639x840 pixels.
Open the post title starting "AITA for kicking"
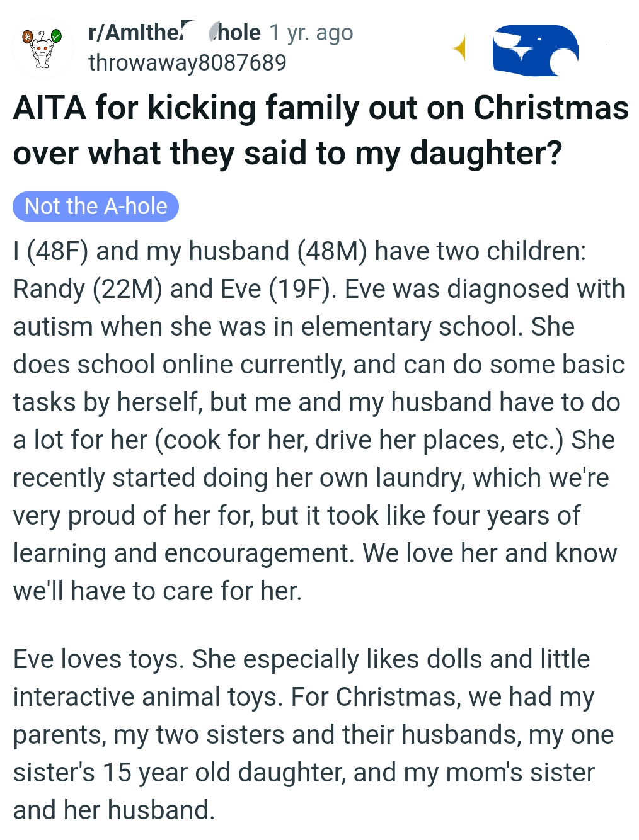coord(320,130)
